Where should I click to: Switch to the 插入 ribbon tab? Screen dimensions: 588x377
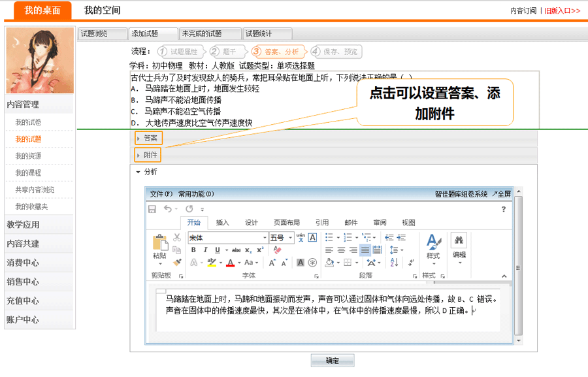(x=222, y=223)
